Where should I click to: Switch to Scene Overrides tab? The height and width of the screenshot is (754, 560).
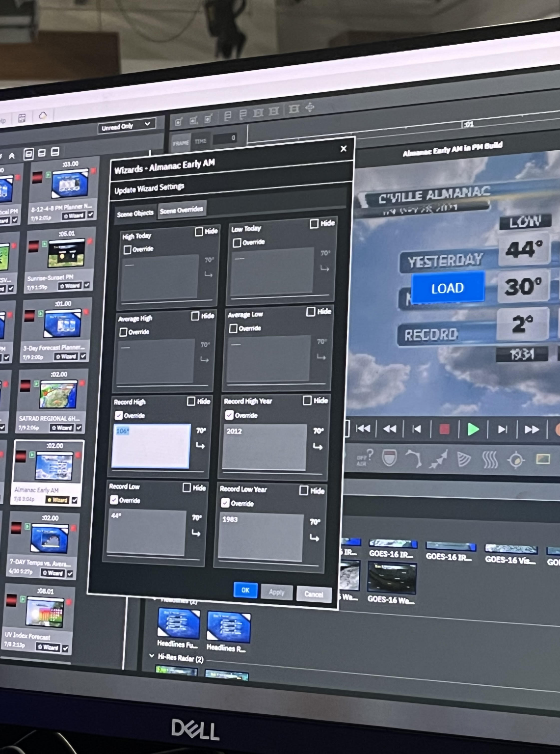181,210
